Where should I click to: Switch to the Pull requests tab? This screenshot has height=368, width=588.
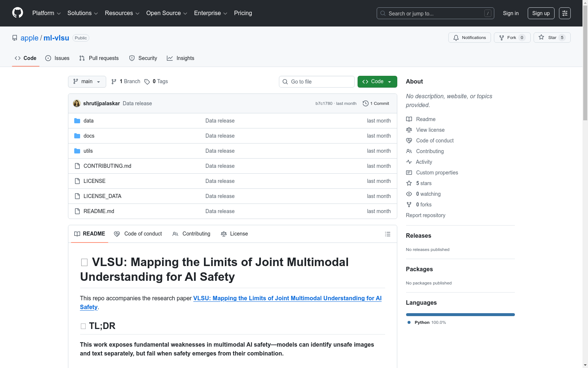pyautogui.click(x=99, y=58)
